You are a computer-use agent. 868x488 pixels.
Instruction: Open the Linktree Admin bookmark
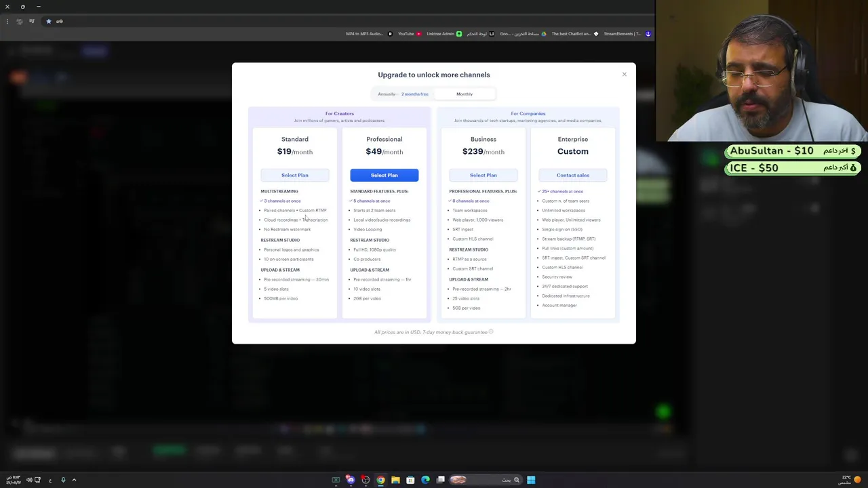pyautogui.click(x=444, y=34)
